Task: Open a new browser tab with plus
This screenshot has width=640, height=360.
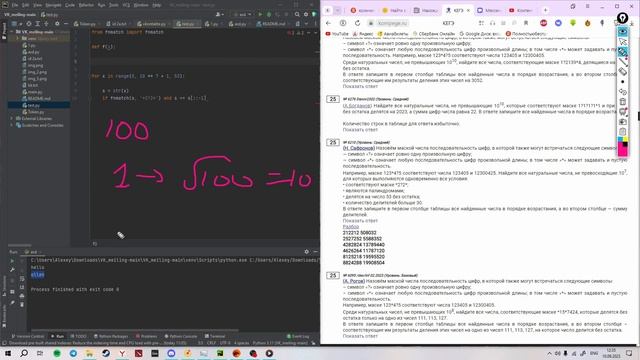Action: click(x=545, y=10)
